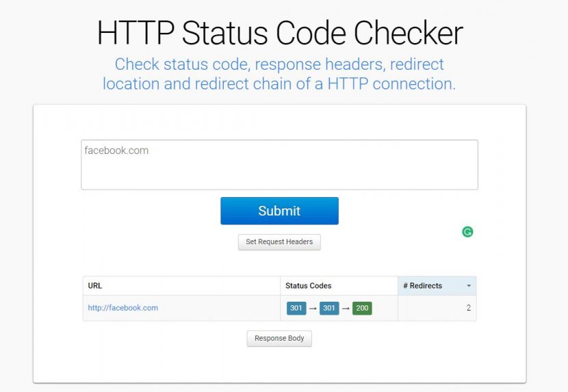The height and width of the screenshot is (392, 568).
Task: Expand the Response Body section
Action: tap(279, 339)
